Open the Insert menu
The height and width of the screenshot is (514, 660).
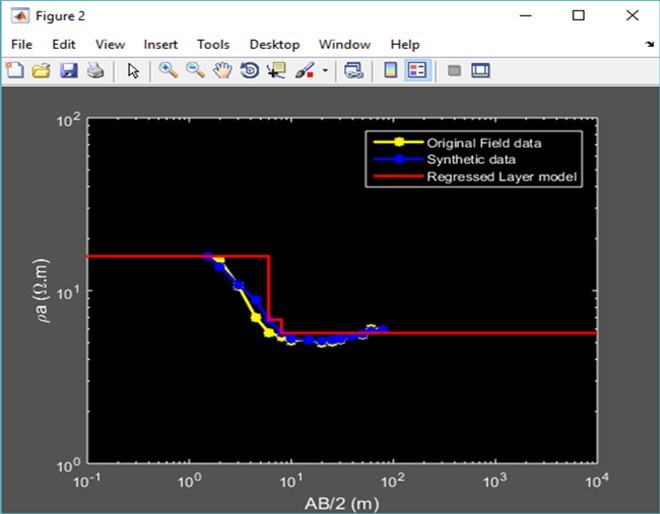(160, 44)
